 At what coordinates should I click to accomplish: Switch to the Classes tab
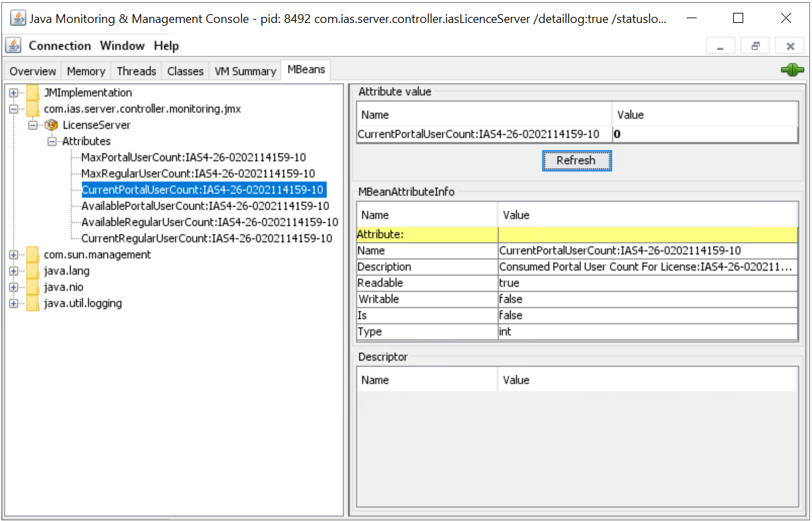coord(185,71)
